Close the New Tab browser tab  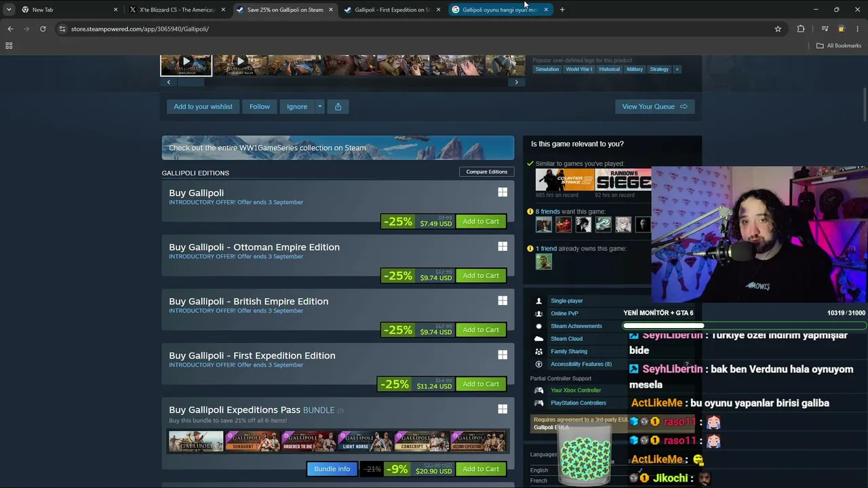[x=115, y=9]
